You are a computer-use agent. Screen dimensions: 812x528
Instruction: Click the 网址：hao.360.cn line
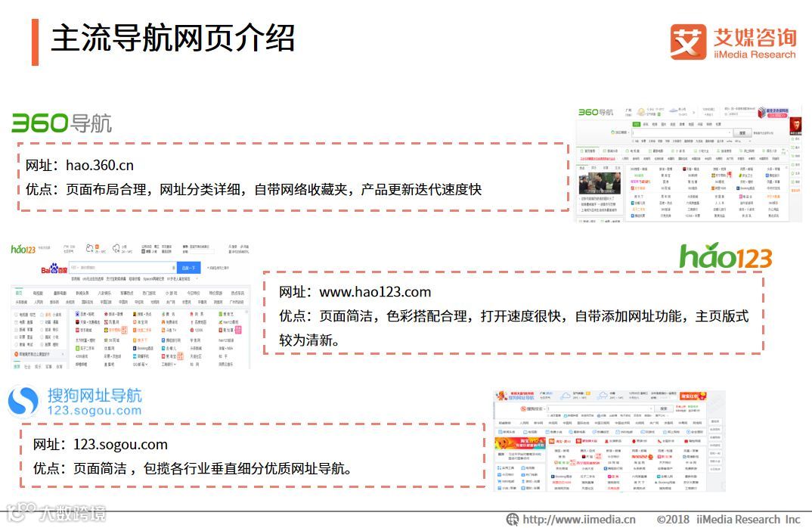click(x=79, y=166)
